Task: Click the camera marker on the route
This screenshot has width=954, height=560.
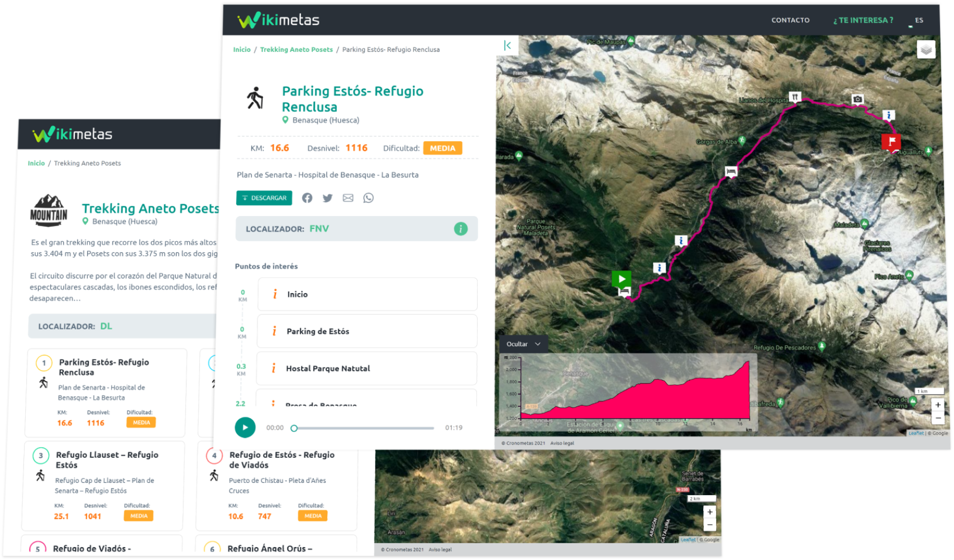Action: [857, 99]
